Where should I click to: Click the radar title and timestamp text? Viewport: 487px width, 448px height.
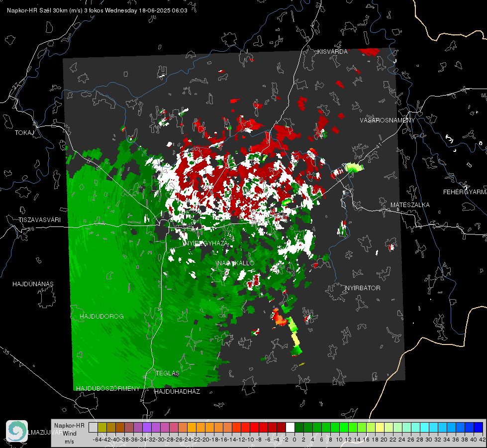coord(97,10)
